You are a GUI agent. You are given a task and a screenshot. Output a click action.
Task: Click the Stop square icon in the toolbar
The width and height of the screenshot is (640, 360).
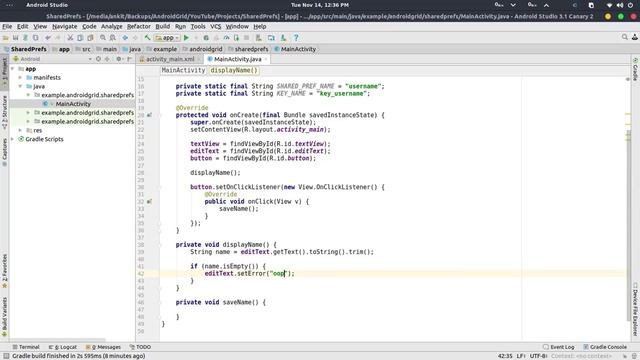click(x=247, y=38)
